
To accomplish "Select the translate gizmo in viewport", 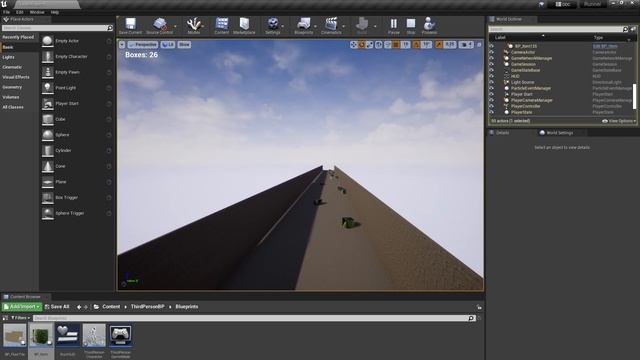I will pyautogui.click(x=353, y=44).
